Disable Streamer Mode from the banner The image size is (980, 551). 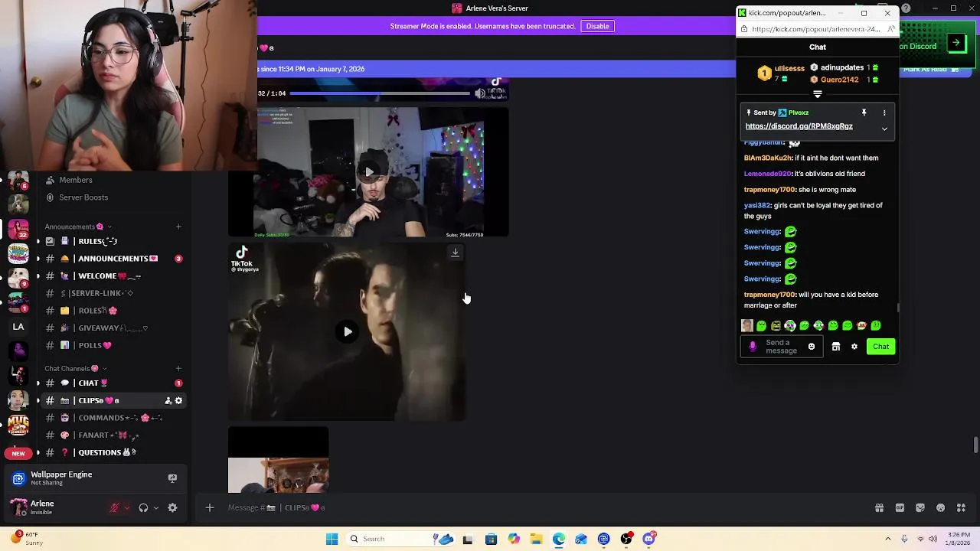coord(597,26)
